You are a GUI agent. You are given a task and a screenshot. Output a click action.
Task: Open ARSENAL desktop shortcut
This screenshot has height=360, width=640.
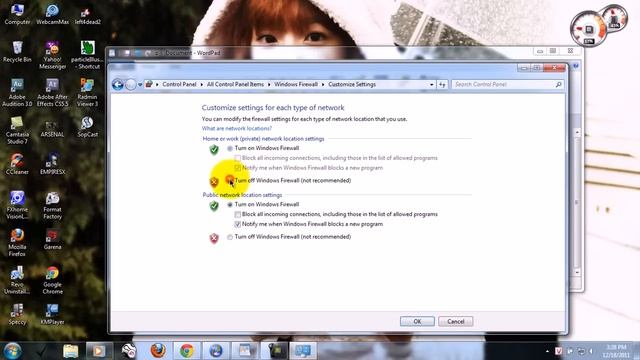(52, 128)
